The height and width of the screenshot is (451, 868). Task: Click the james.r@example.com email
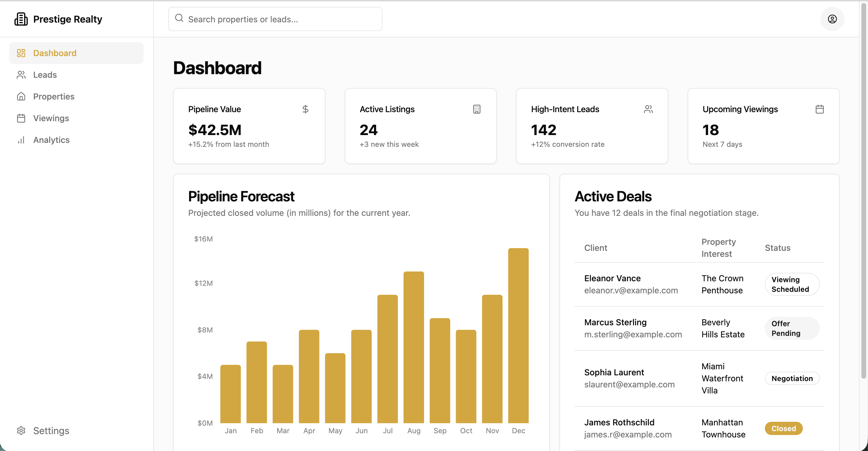click(628, 434)
